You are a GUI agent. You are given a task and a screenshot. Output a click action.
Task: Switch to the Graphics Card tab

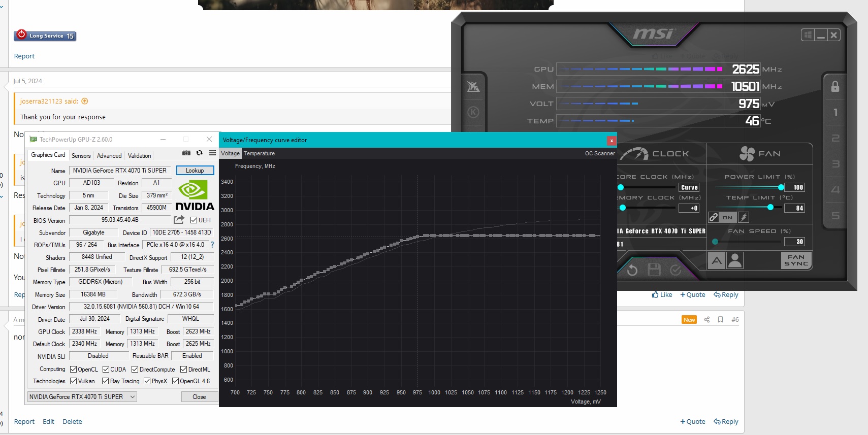48,155
